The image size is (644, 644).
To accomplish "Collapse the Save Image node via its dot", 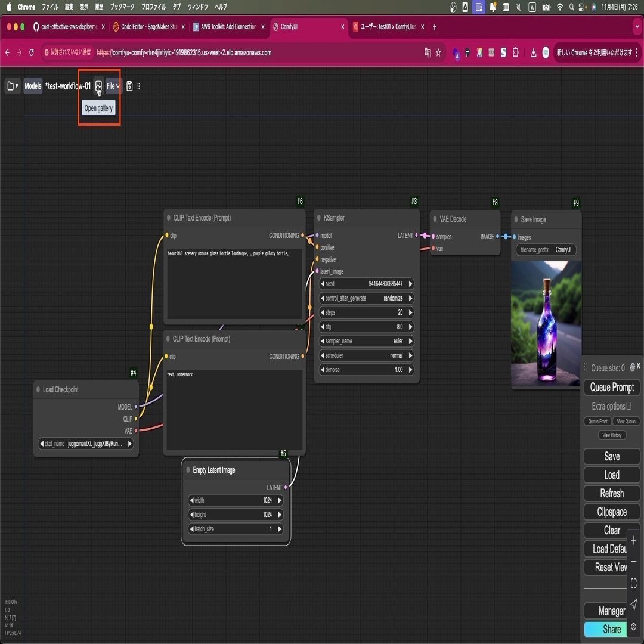I will click(516, 219).
